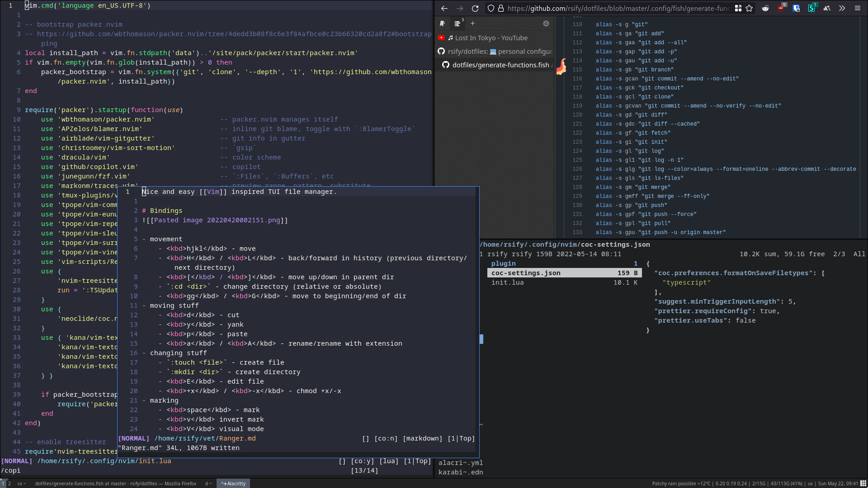This screenshot has width=868, height=488.
Task: Select coc-settings.json in ranger file list
Action: (564, 273)
